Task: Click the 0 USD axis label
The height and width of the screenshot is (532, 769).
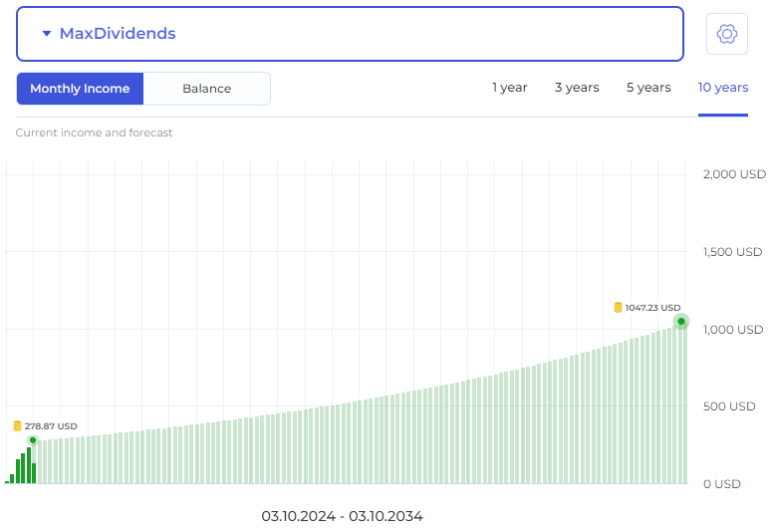Action: click(x=722, y=483)
